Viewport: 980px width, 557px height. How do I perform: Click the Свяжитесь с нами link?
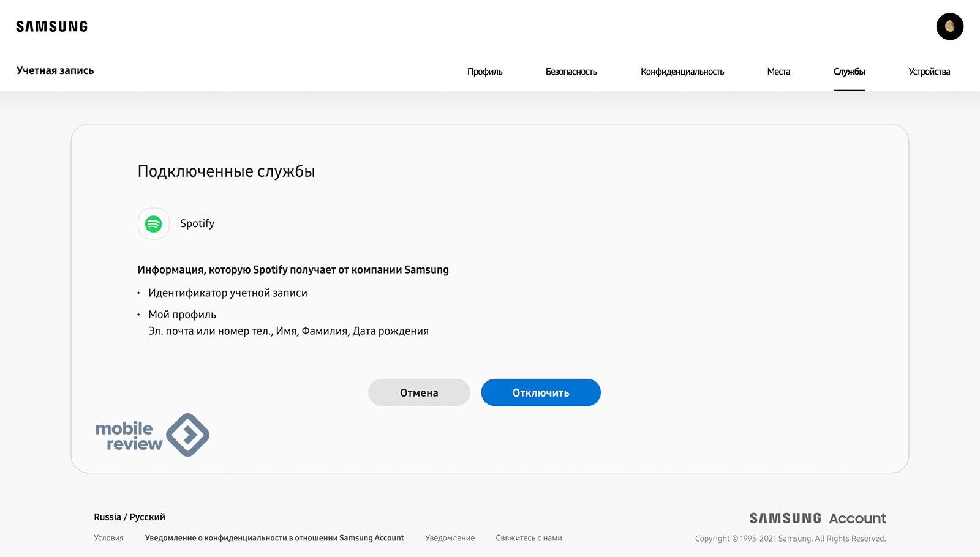pos(529,538)
